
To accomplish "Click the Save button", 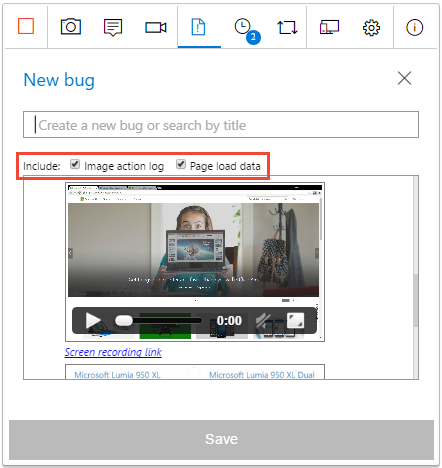I will click(221, 440).
